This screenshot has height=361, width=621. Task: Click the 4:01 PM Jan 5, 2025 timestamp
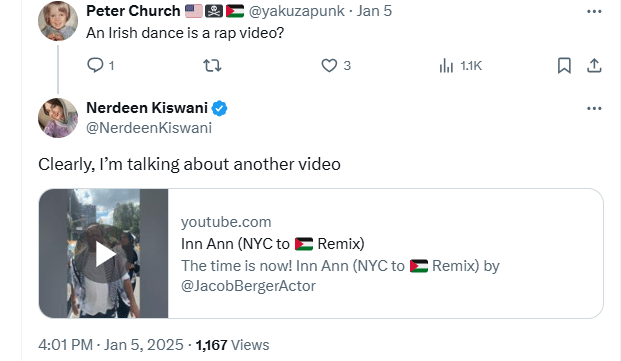[x=111, y=345]
